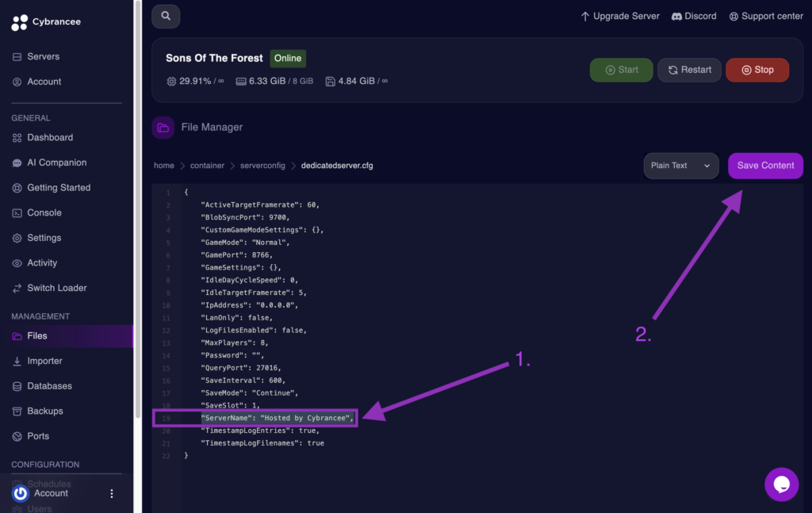This screenshot has width=812, height=513.
Task: Open the Files management page
Action: (67, 336)
